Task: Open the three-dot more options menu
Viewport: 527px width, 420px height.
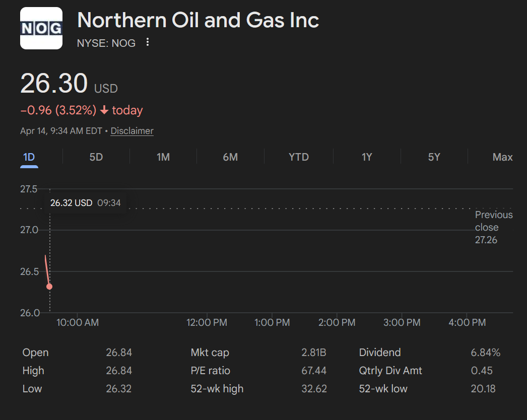Action: [148, 42]
